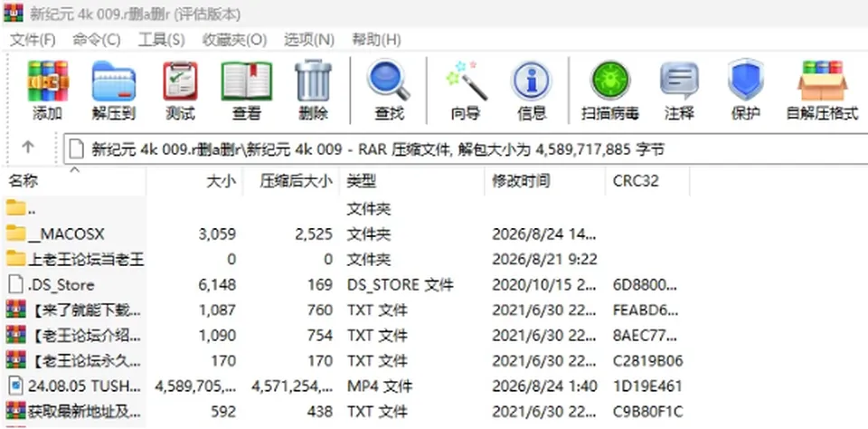Click the DS_STORE 文件 type cell
868x429 pixels.
click(401, 285)
